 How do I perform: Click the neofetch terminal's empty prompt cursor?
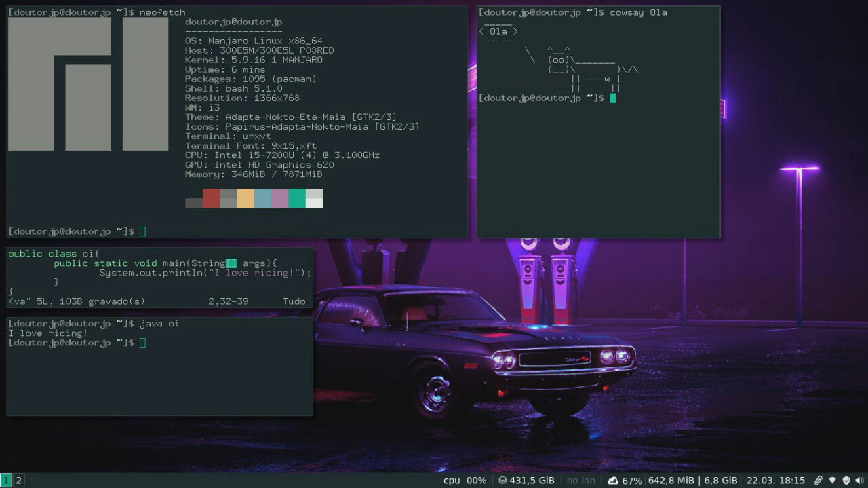click(x=142, y=231)
